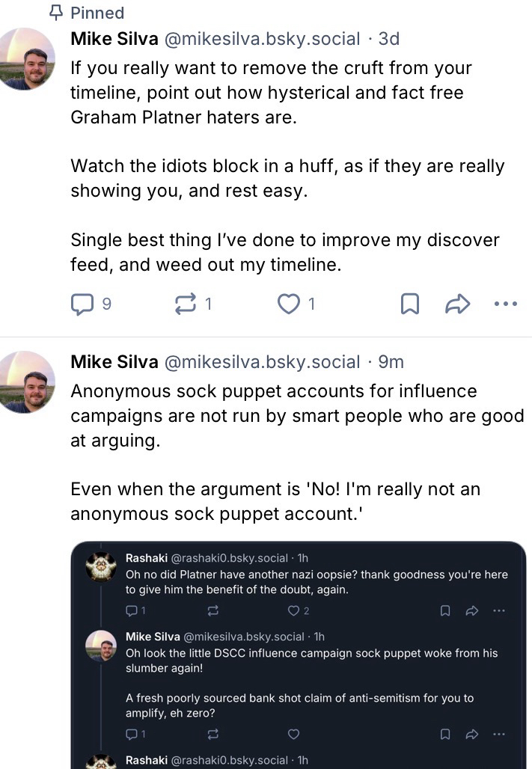Bookmark Rashaki's first quoted post
The height and width of the screenshot is (769, 532).
click(444, 611)
